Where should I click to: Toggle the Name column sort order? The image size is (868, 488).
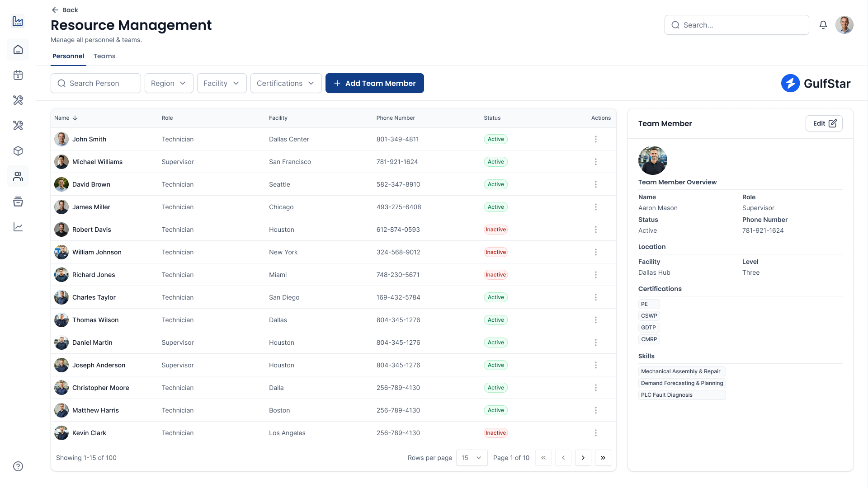(66, 118)
